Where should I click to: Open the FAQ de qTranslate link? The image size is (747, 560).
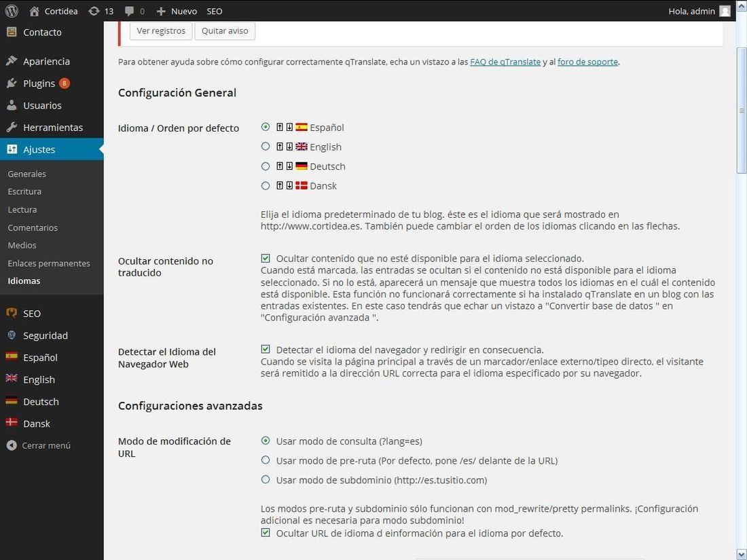click(505, 62)
